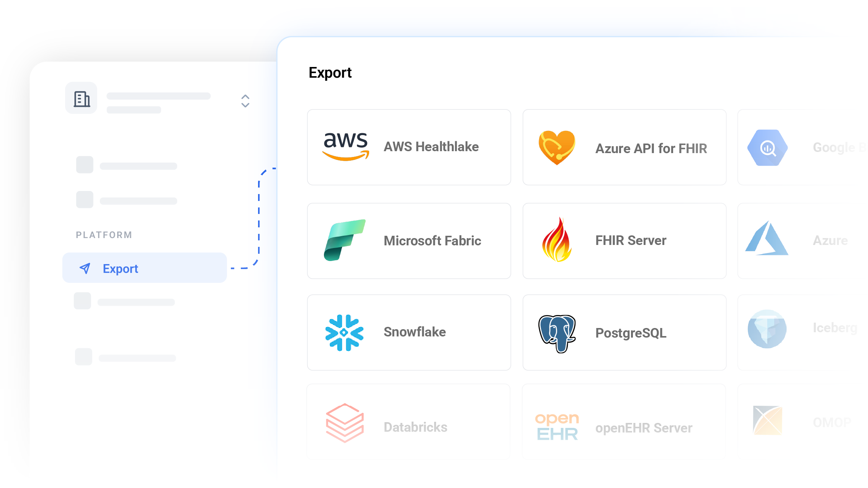
Task: Click the Microsoft Fabric logo icon
Action: (345, 240)
